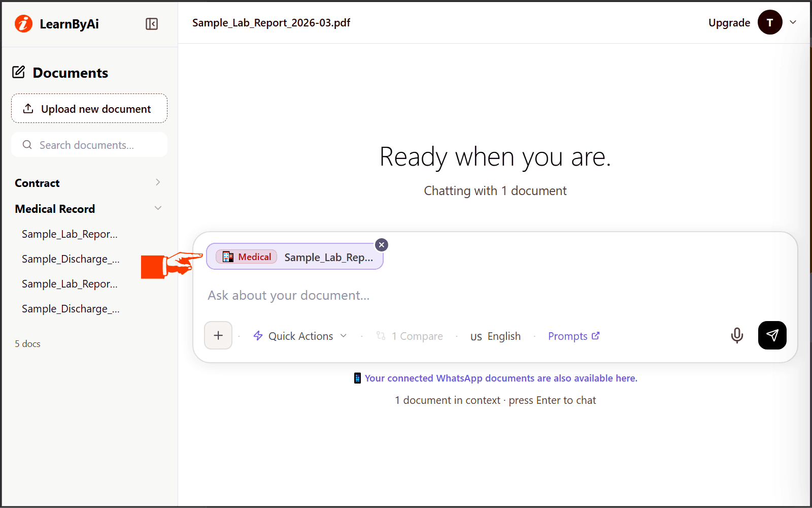Screen dimensions: 812x508
Task: Change the English language selector
Action: point(496,336)
